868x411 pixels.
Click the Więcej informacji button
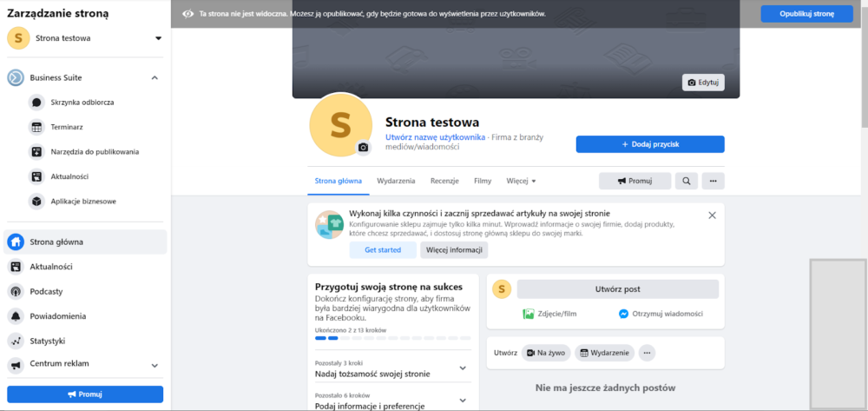coord(454,249)
